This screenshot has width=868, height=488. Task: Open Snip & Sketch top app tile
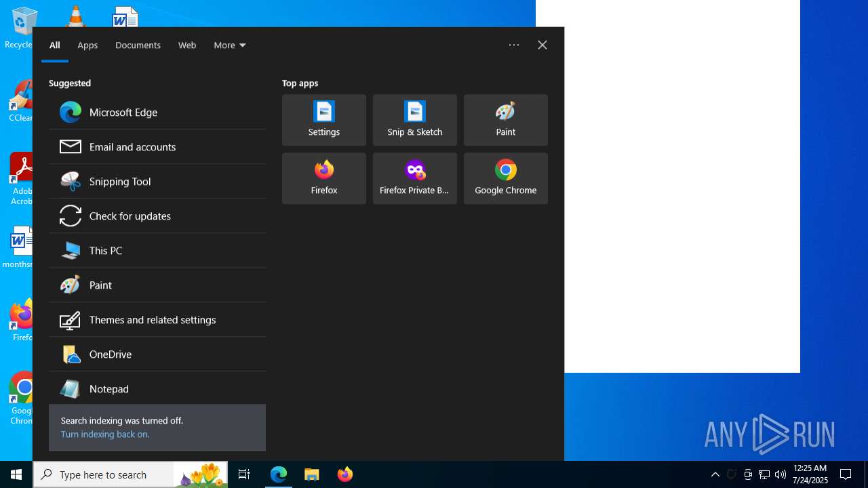pos(415,120)
